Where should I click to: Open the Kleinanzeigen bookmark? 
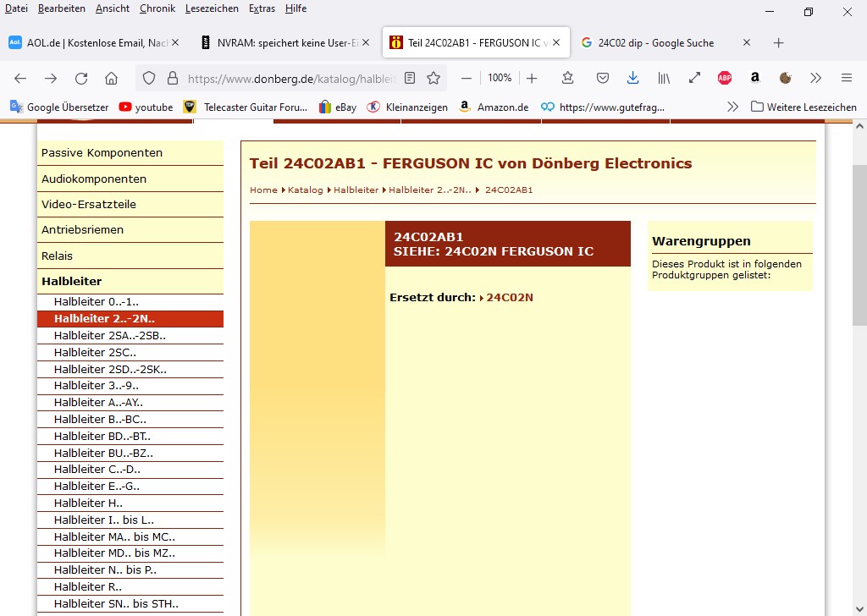point(407,107)
